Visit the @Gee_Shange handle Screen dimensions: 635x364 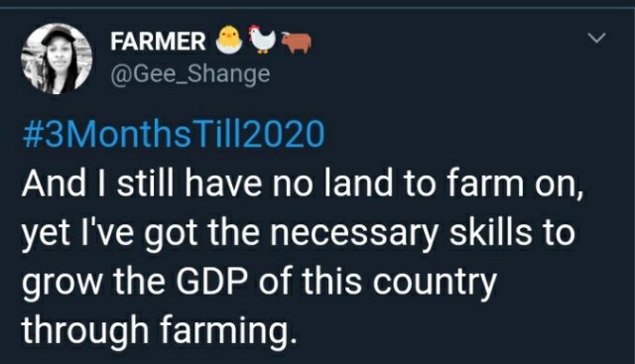190,74
